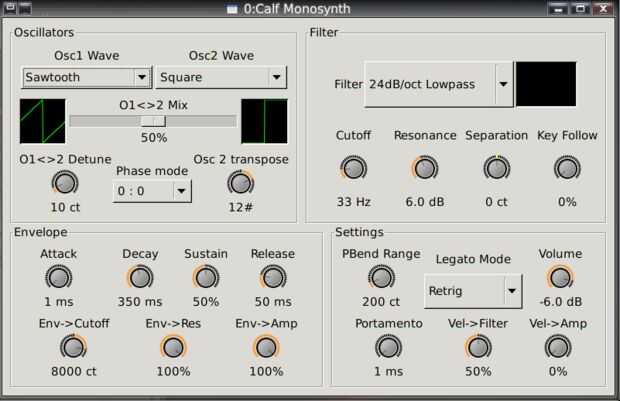The width and height of the screenshot is (620, 401).
Task: Click the Vel->Filter knob
Action: (478, 347)
